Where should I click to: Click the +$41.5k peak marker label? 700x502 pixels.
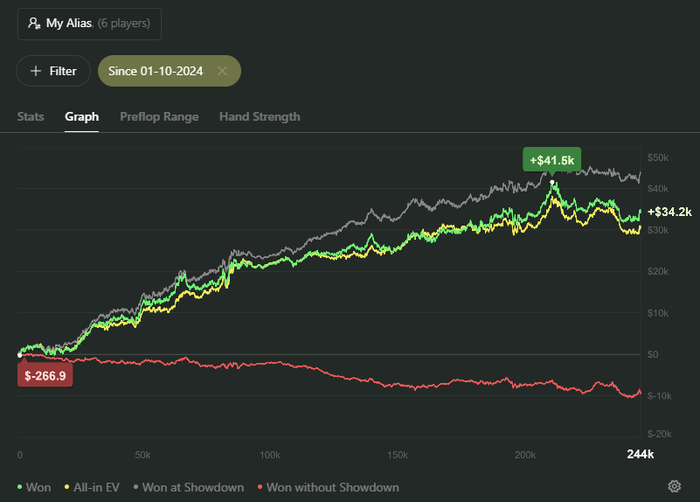click(552, 160)
